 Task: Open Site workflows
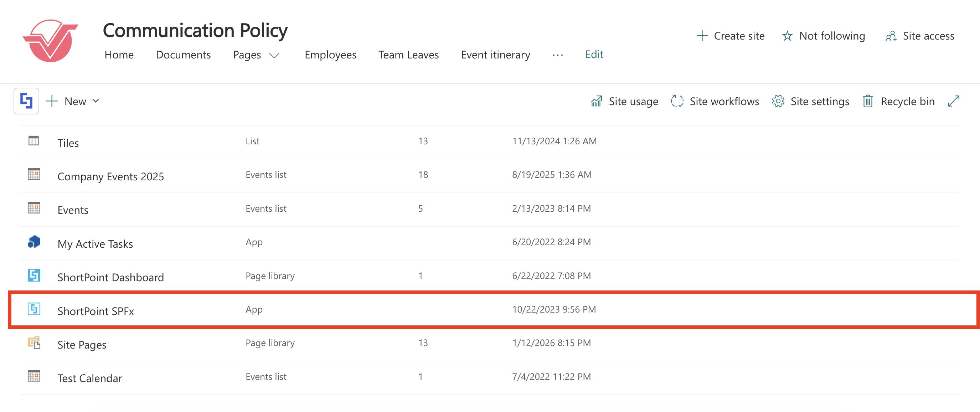pos(715,101)
